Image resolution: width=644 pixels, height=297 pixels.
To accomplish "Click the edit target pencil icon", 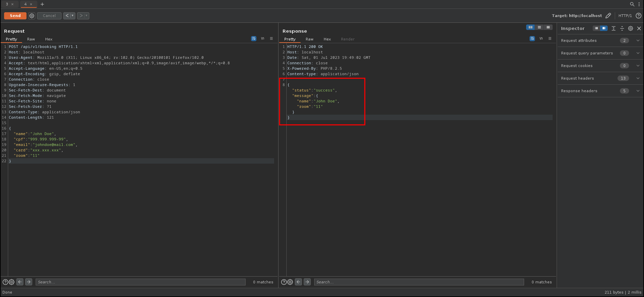I will 608,16.
